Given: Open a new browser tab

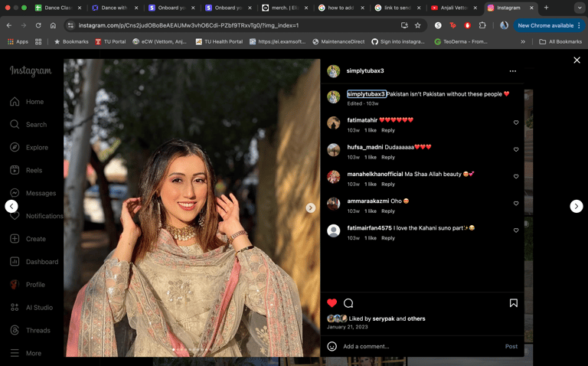Looking at the screenshot, I should [x=546, y=8].
